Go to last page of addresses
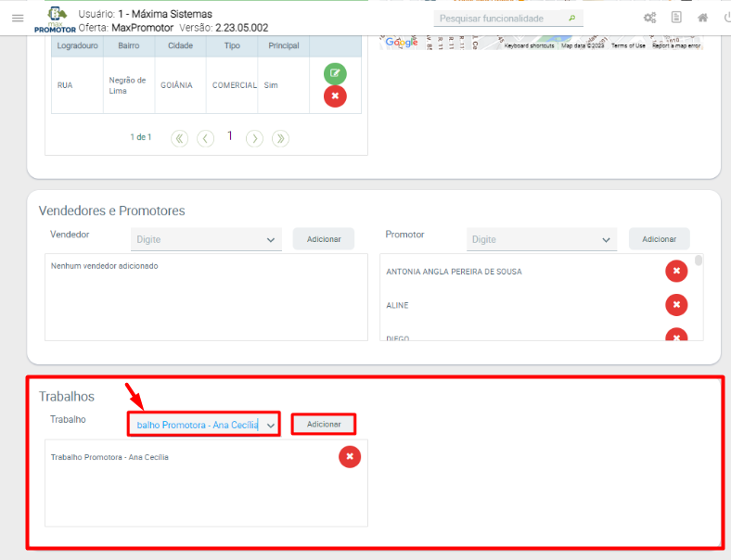The width and height of the screenshot is (731, 560). point(281,138)
